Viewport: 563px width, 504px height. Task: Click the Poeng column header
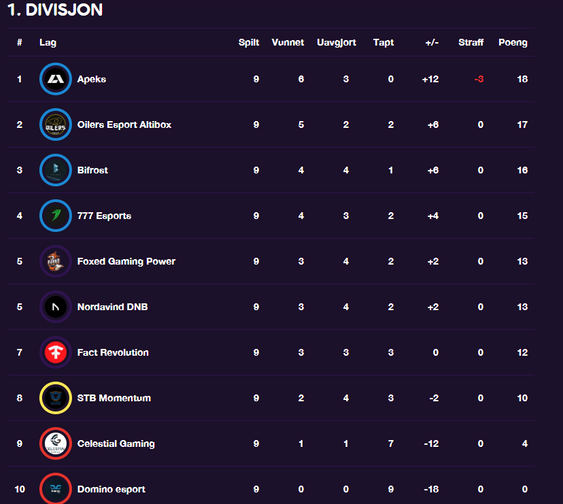(513, 43)
